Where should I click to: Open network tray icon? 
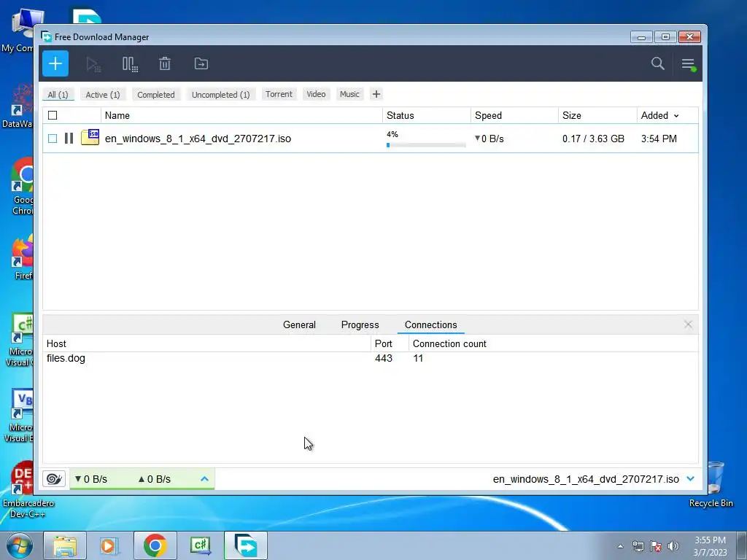[x=638, y=546]
